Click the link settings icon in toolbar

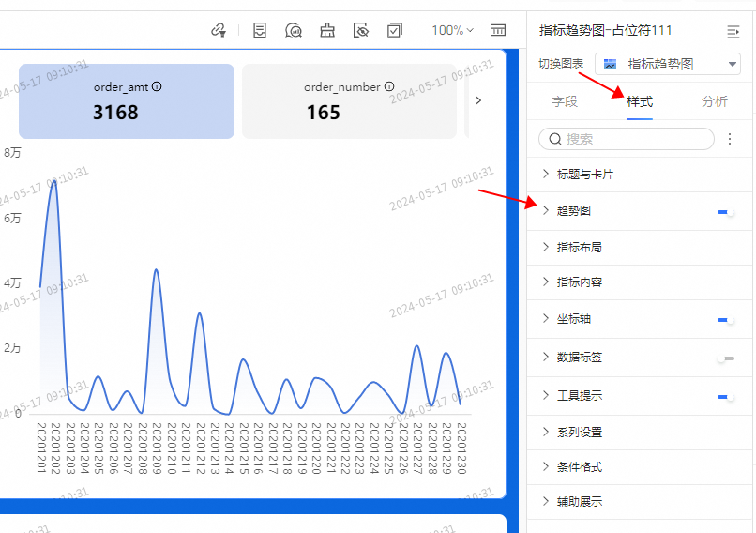coord(219,31)
